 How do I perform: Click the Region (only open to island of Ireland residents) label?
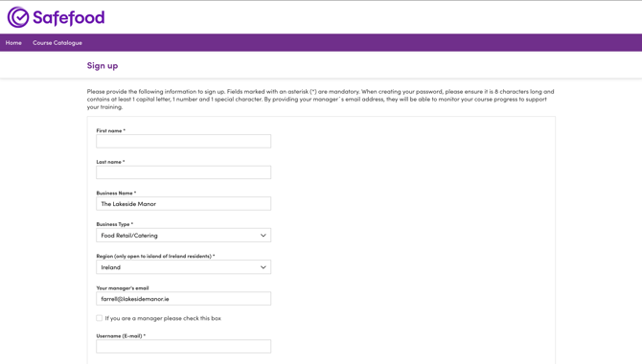pos(155,256)
